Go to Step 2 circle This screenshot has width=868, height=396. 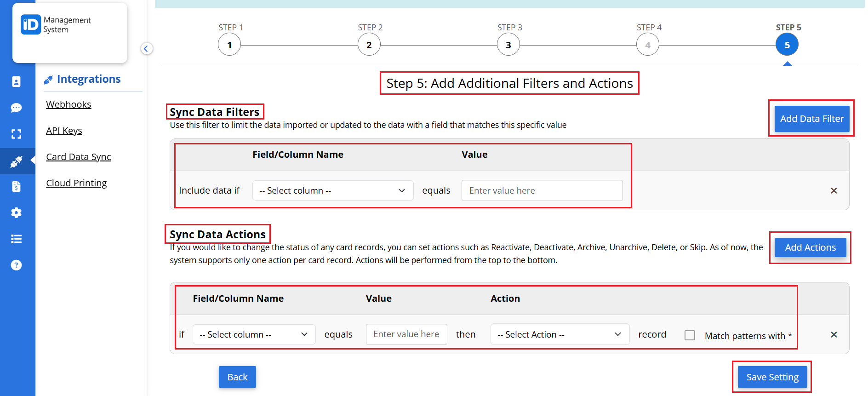pos(369,45)
